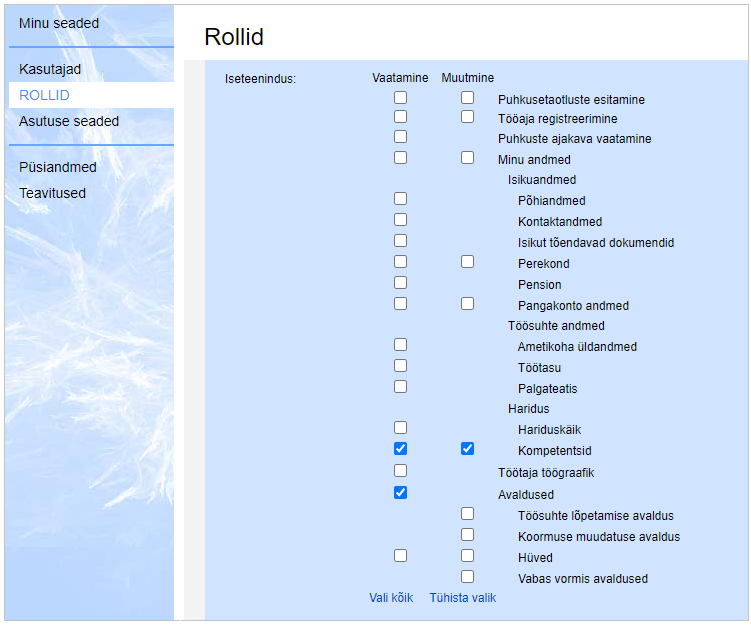751x628 pixels.
Task: Check the Muutmine box for Perekond
Action: tap(467, 262)
